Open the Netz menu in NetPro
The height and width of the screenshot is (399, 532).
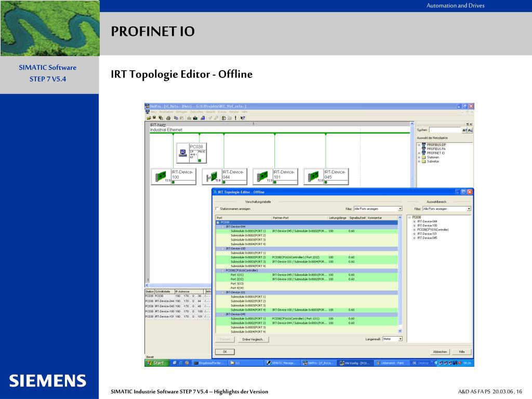click(154, 112)
